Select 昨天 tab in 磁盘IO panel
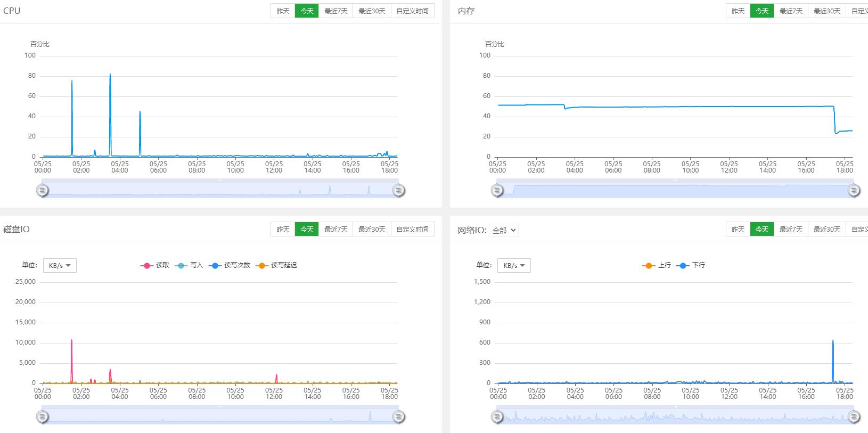 coord(283,229)
